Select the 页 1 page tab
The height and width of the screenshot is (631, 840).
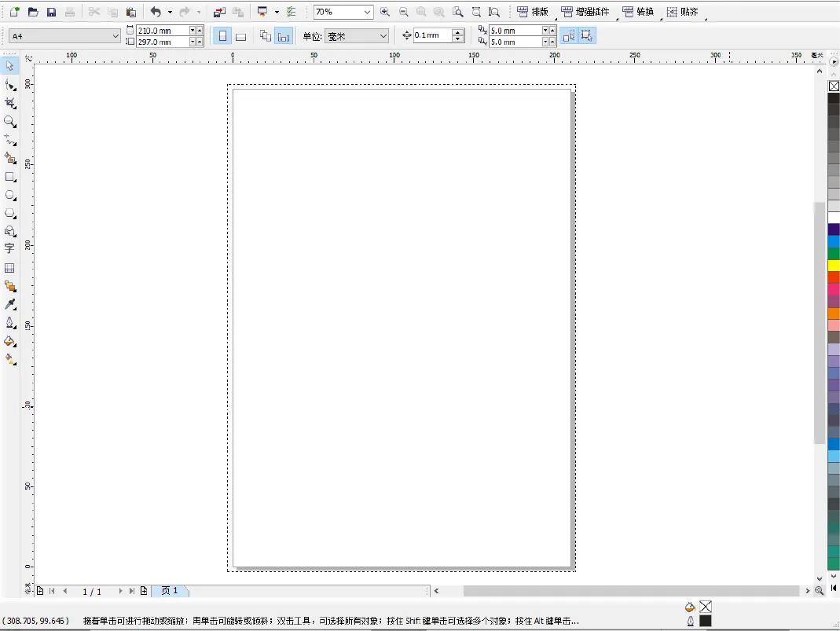pos(169,591)
